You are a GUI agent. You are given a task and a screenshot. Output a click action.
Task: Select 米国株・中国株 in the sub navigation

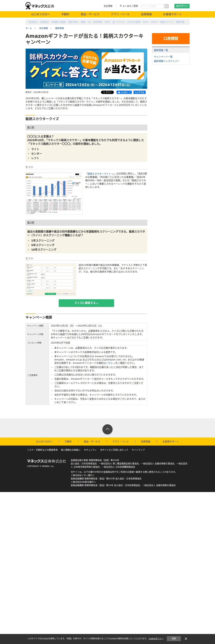[x=59, y=22]
